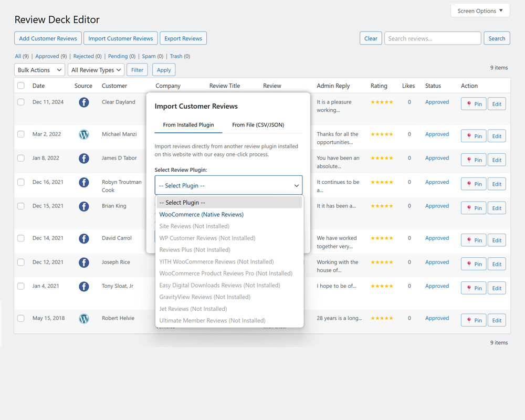Choose WooCommerce (Native Reviews) from the list
Image resolution: width=525 pixels, height=420 pixels.
pyautogui.click(x=202, y=214)
